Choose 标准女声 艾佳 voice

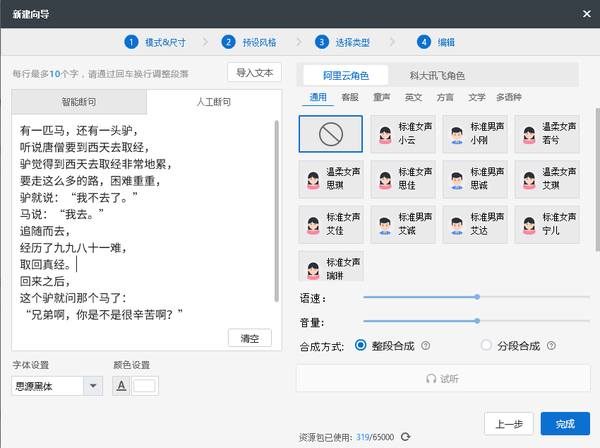pyautogui.click(x=331, y=224)
